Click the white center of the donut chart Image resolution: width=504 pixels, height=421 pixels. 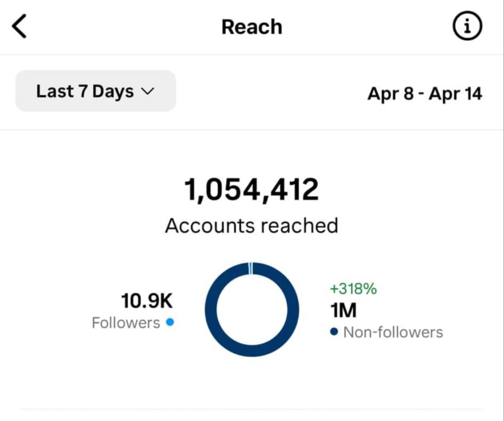pyautogui.click(x=252, y=310)
